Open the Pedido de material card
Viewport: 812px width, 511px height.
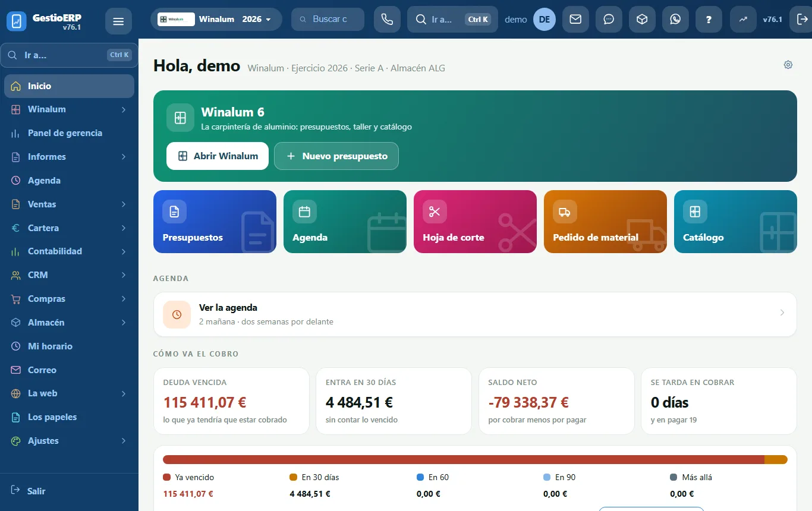click(x=605, y=222)
